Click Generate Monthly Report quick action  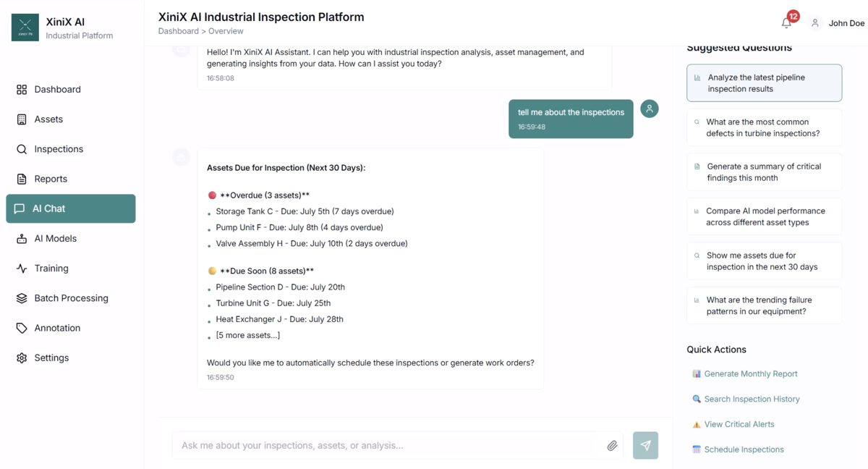(749, 373)
